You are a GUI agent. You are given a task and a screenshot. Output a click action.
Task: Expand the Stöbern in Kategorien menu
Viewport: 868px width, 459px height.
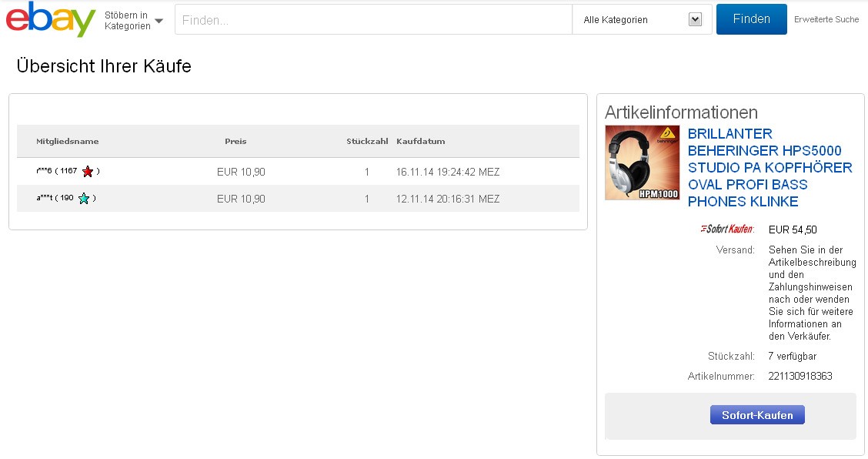point(134,21)
